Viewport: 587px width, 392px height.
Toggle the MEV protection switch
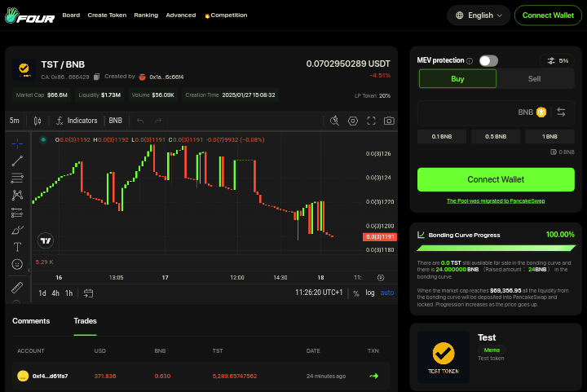click(x=488, y=60)
